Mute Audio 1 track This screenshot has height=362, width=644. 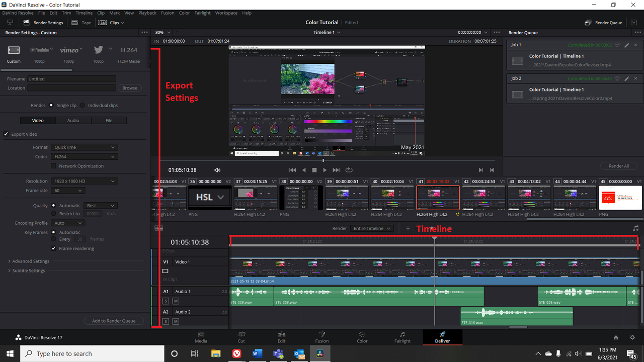click(176, 301)
